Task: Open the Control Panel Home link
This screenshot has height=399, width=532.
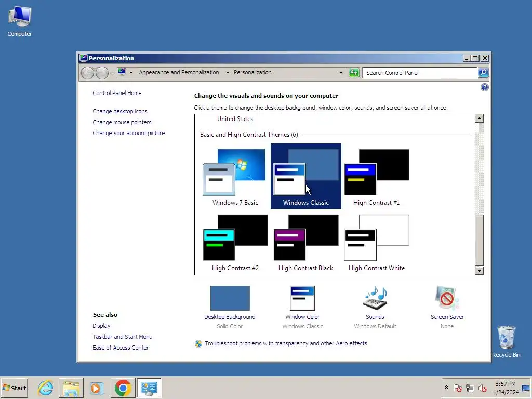Action: 117,93
